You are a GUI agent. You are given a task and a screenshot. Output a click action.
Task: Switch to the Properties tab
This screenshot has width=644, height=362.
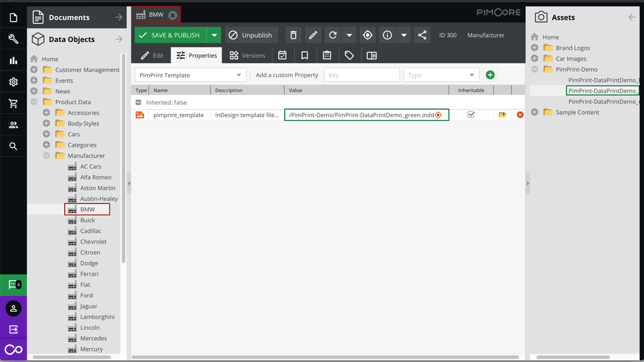point(197,55)
